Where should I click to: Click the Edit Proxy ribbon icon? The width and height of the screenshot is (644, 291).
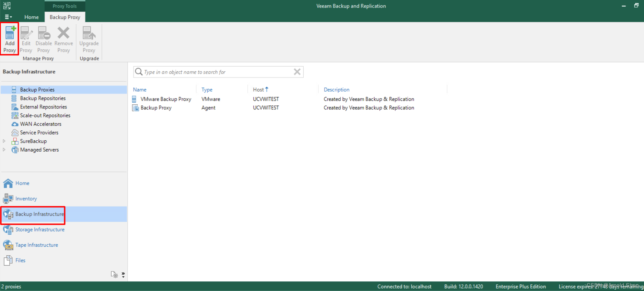pyautogui.click(x=26, y=33)
